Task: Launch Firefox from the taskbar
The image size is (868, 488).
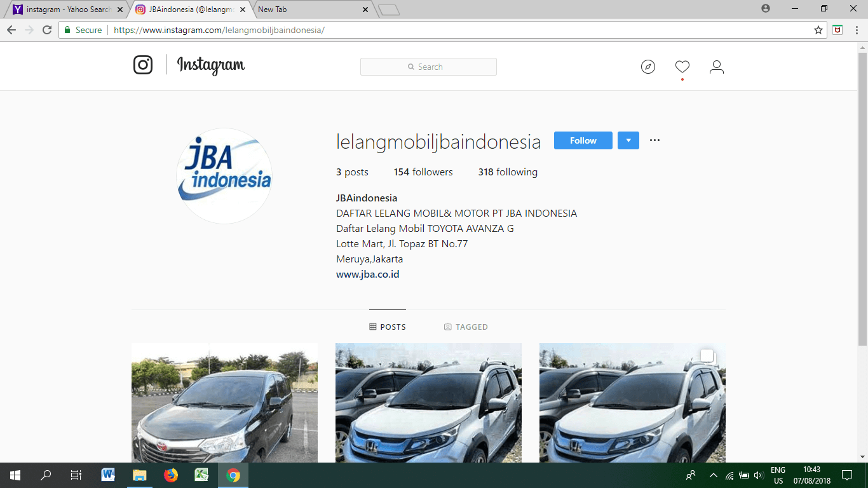Action: 171,475
